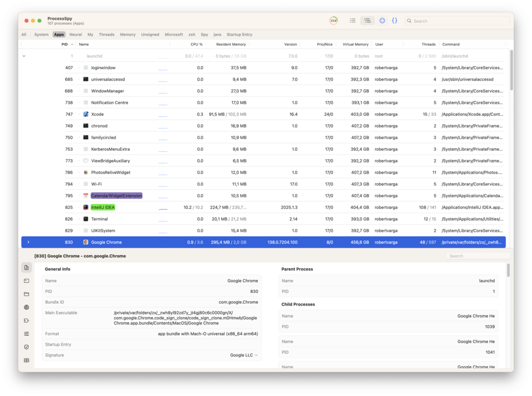Click the familycircled black icon
Viewport: 532px width, 396px height.
[86, 138]
